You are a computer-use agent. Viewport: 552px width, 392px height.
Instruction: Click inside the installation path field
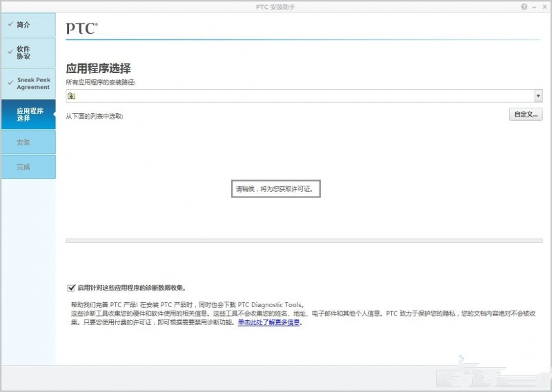click(304, 96)
